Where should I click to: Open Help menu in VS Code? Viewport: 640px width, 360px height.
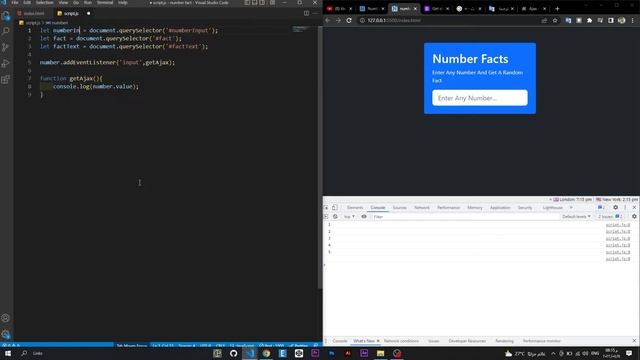[123, 2]
